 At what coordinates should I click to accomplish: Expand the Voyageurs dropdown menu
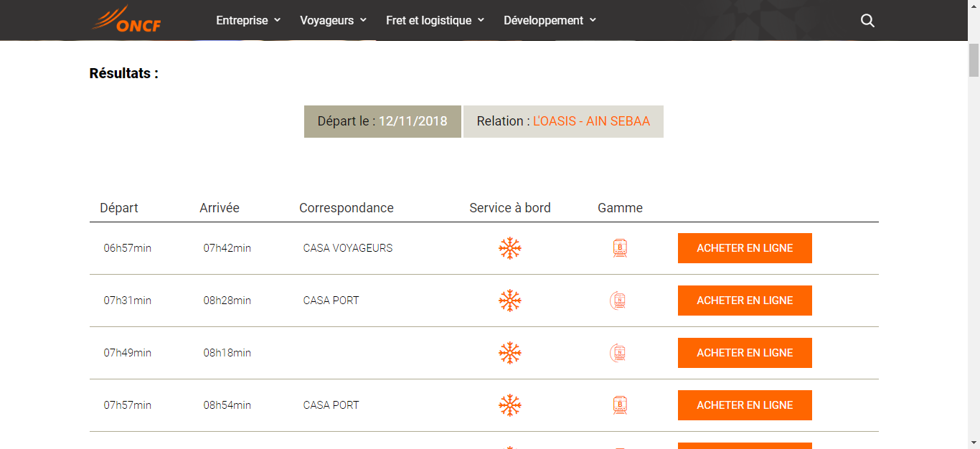[x=333, y=21]
